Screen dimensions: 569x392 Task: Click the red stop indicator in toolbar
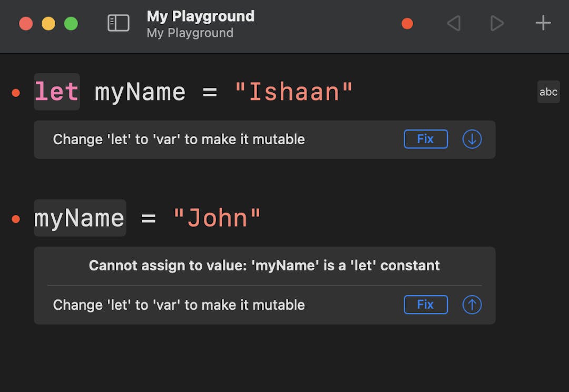pos(407,24)
